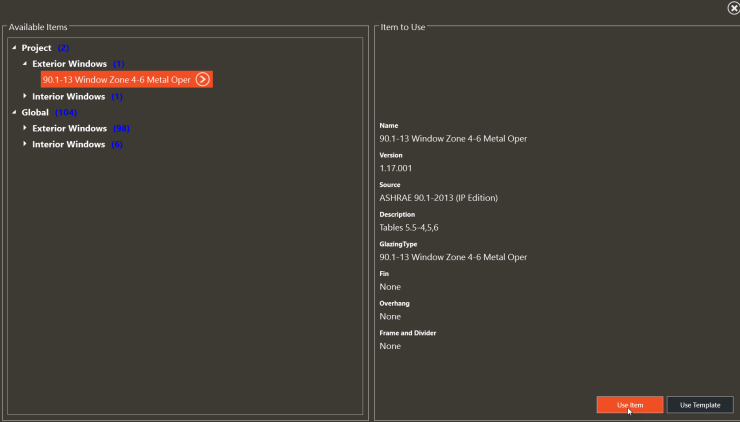Screen dimensions: 740x422
Task: Select the Project root label
Action: point(36,48)
